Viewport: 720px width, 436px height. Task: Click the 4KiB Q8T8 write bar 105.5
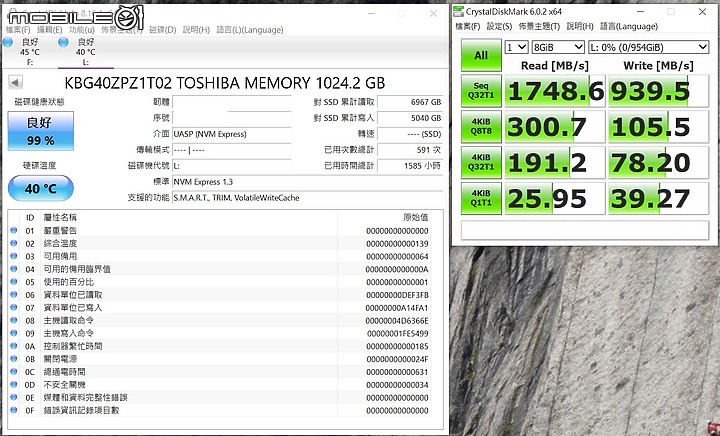point(658,127)
